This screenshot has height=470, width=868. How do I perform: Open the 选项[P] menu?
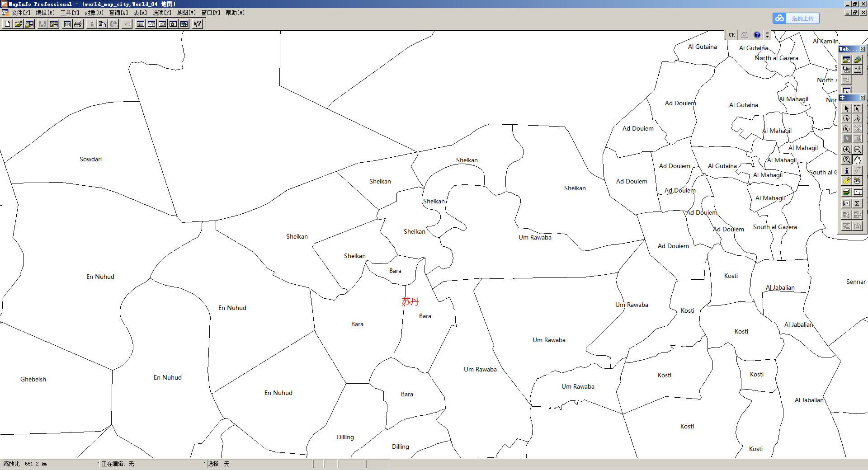coord(162,13)
